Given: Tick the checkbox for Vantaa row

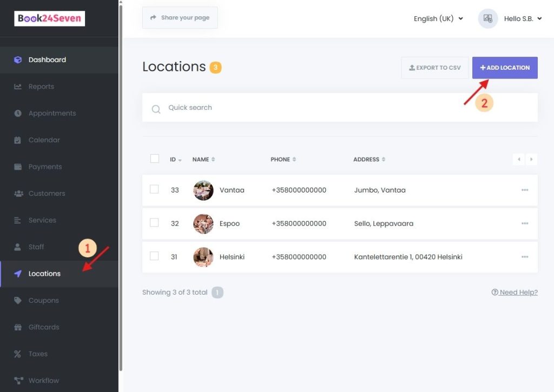Looking at the screenshot, I should pyautogui.click(x=155, y=189).
